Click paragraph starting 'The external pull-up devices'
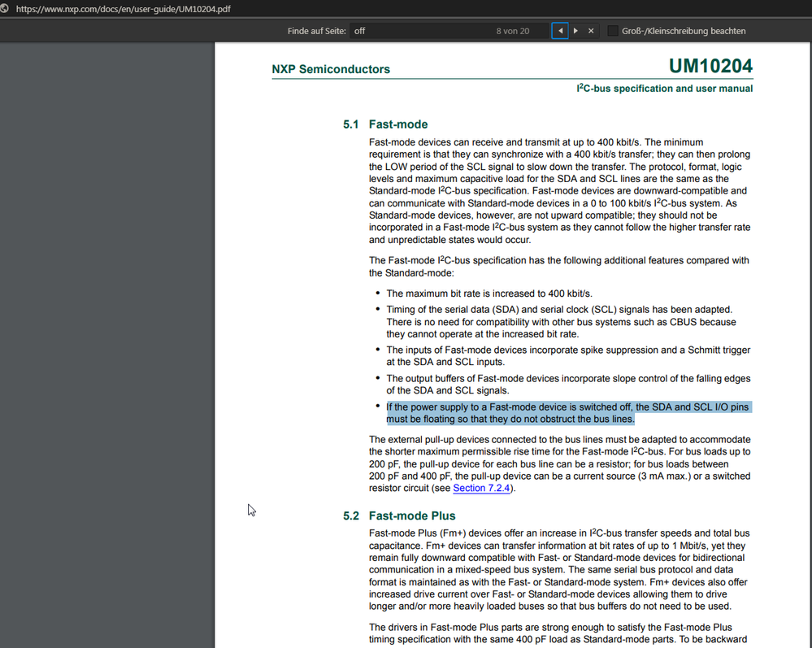 click(560, 463)
